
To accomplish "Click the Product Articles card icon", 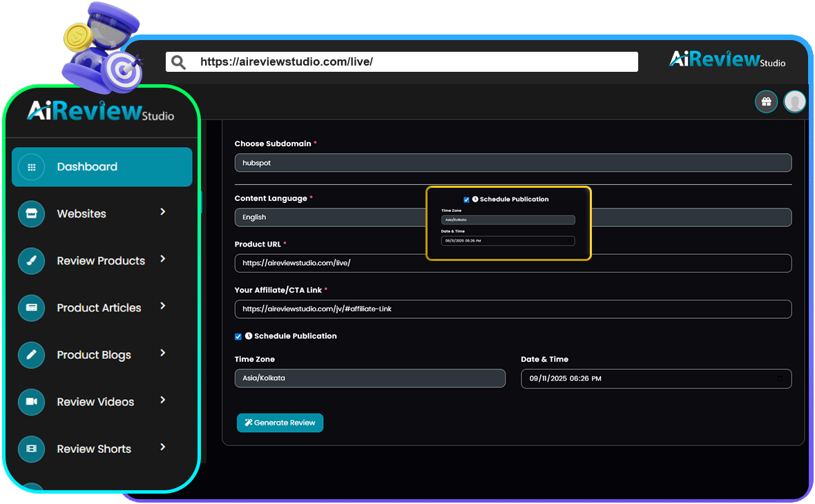I will [x=31, y=308].
